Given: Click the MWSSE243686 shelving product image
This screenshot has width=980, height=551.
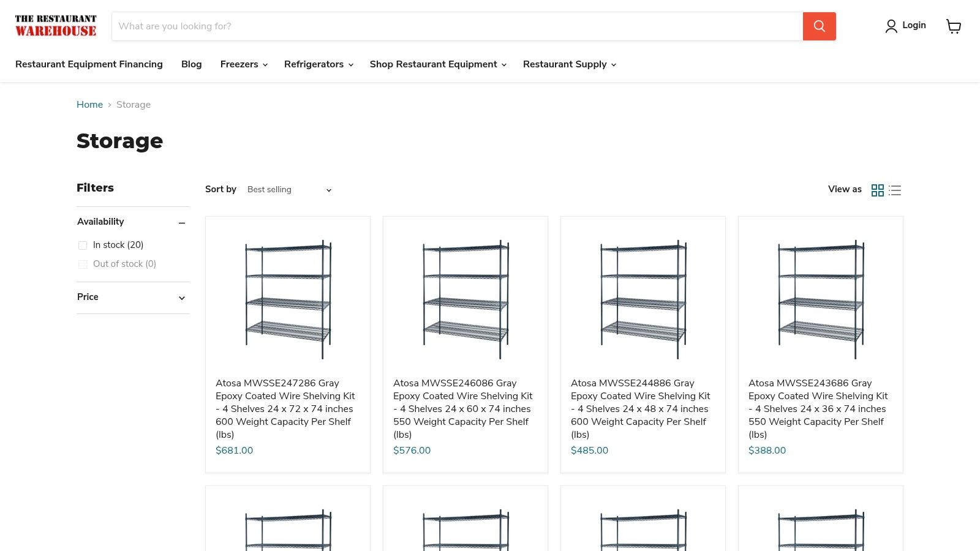Looking at the screenshot, I should tap(821, 299).
